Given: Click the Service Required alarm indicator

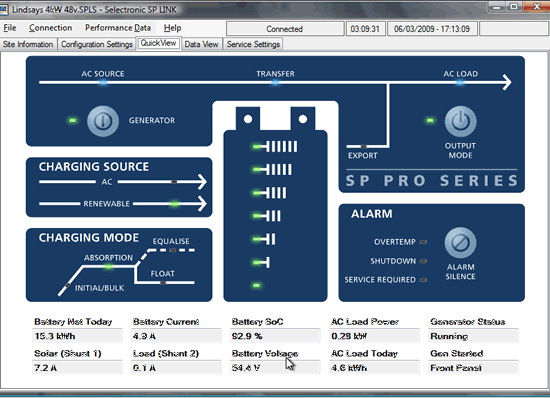Looking at the screenshot, I should tap(423, 280).
